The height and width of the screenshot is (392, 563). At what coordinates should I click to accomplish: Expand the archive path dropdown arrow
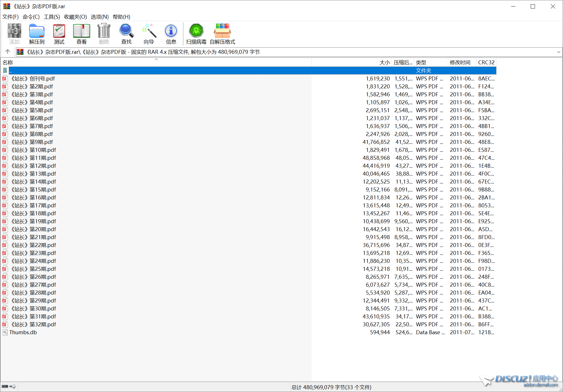558,52
